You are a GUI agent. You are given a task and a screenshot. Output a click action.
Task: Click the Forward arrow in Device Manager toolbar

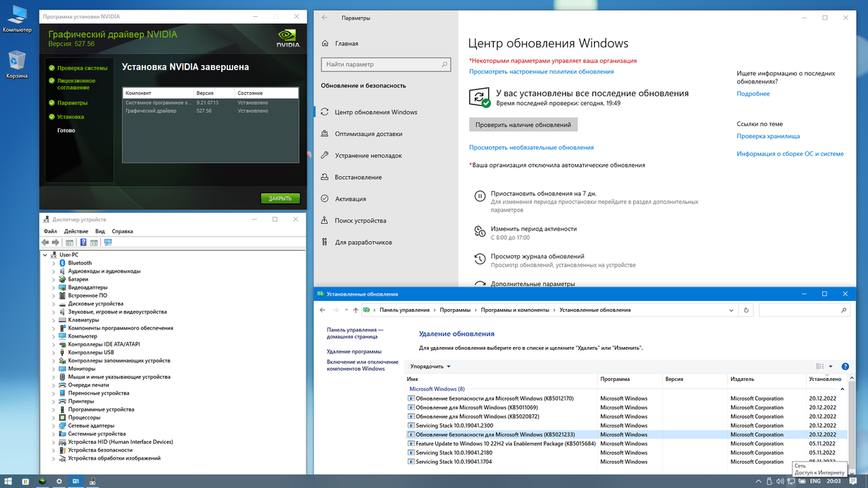click(55, 242)
